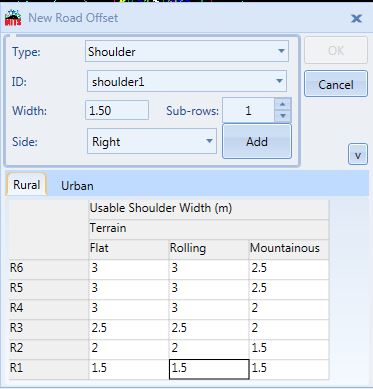Select the R5 Mountainous cell
Viewport: 373px width, 389px height.
289,290
